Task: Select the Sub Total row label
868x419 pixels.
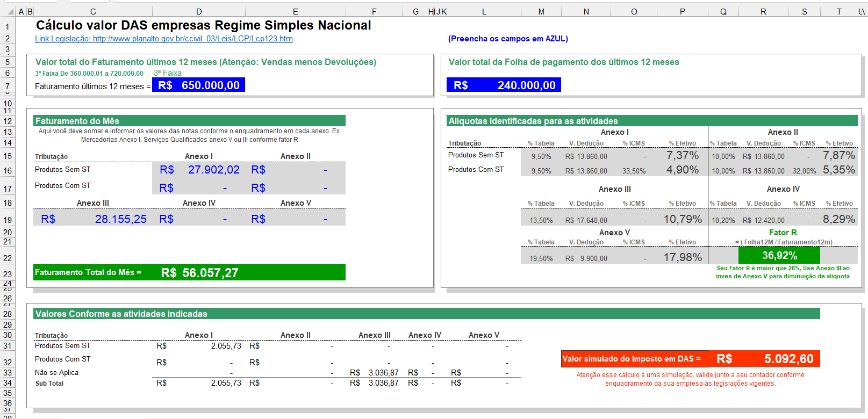Action: (49, 384)
